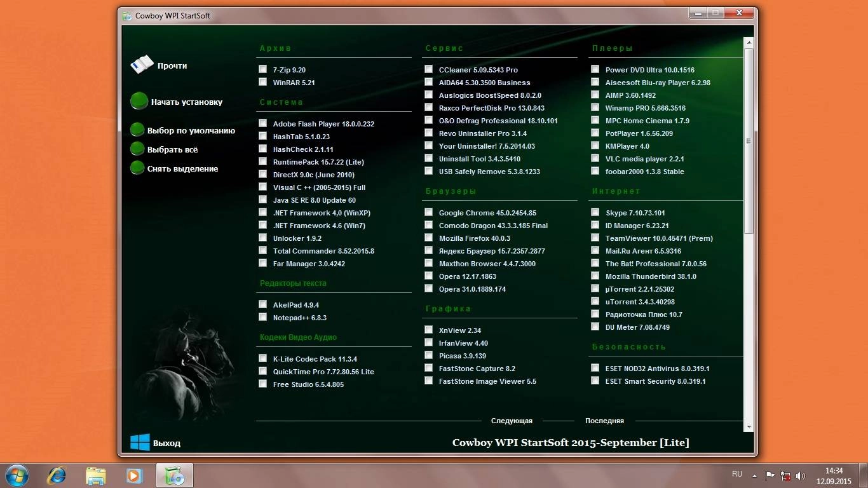Tick the TeamViewer 10.0.45471 (Prem) checkbox

click(595, 238)
